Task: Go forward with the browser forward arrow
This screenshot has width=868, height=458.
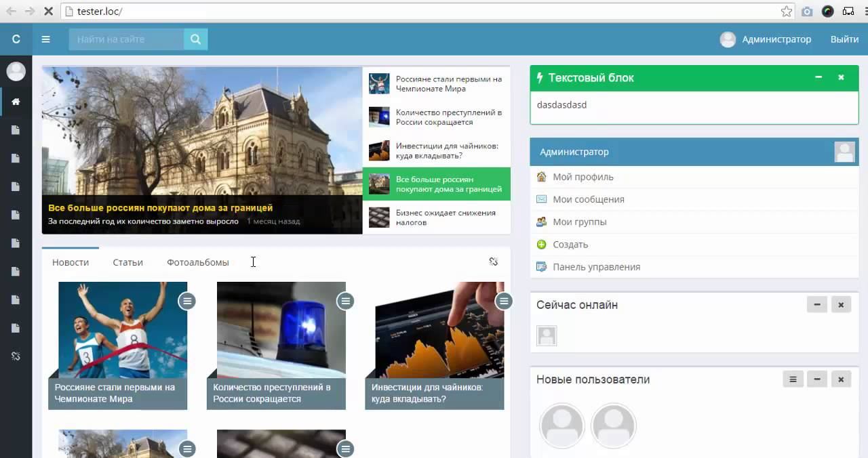Action: (30, 12)
